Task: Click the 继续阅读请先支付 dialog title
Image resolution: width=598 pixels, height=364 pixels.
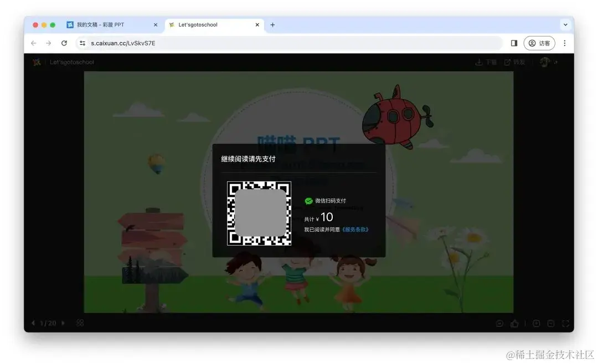Action: point(248,159)
